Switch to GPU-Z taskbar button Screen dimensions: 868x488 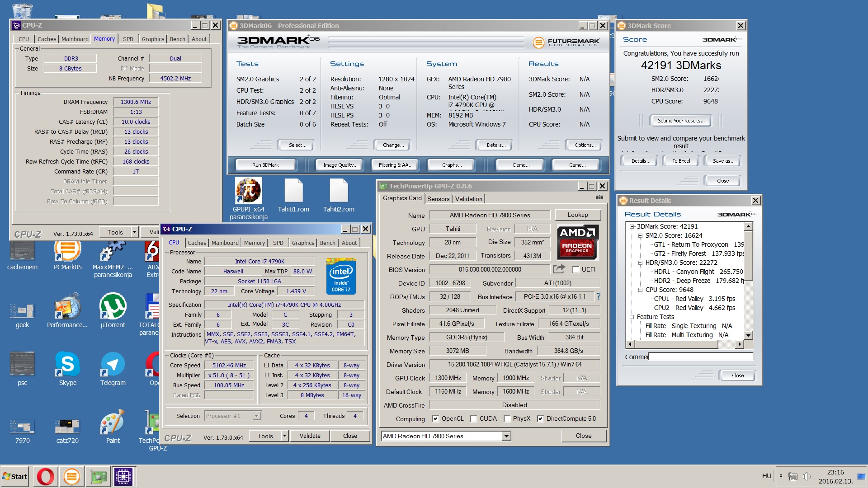[x=98, y=477]
